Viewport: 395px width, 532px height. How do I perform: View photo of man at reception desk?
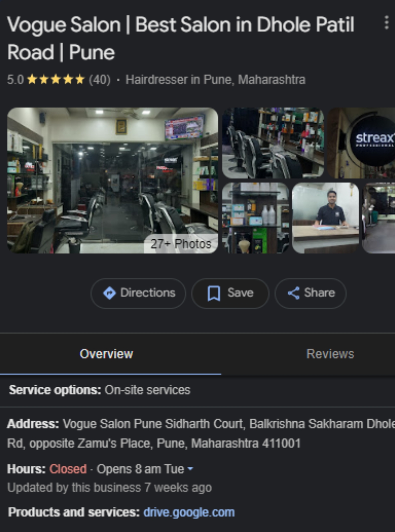(325, 218)
